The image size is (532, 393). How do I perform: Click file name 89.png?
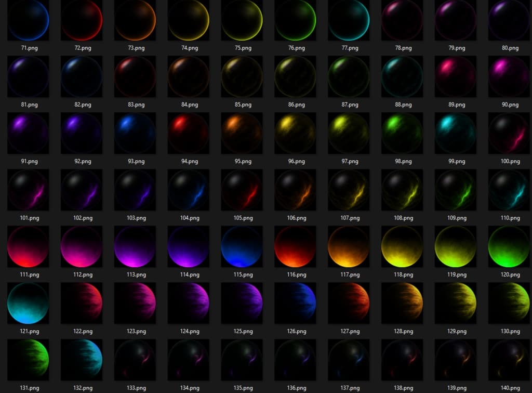click(x=457, y=105)
